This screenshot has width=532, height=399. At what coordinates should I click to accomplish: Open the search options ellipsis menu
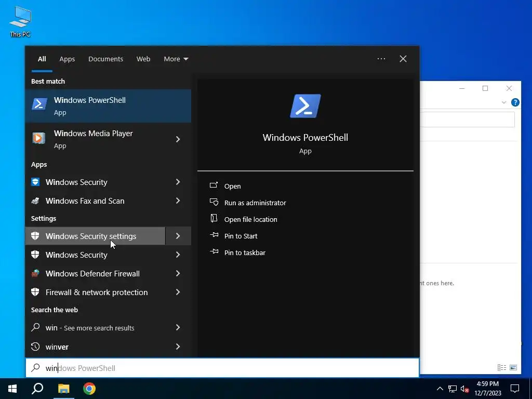point(381,59)
